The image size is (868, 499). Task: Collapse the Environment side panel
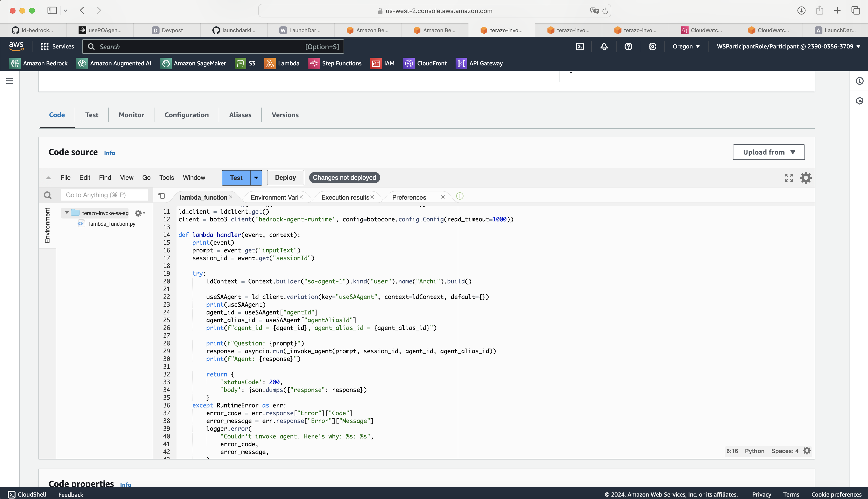(47, 225)
